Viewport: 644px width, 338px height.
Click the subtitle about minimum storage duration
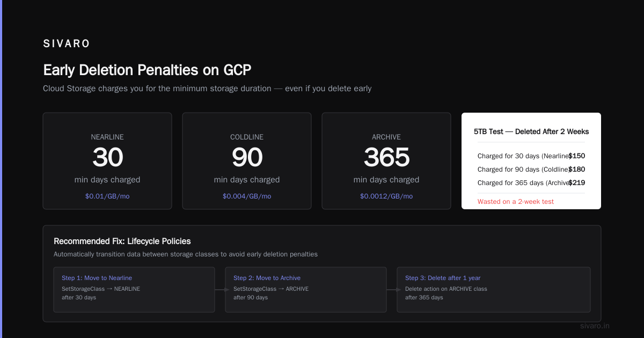pos(207,89)
